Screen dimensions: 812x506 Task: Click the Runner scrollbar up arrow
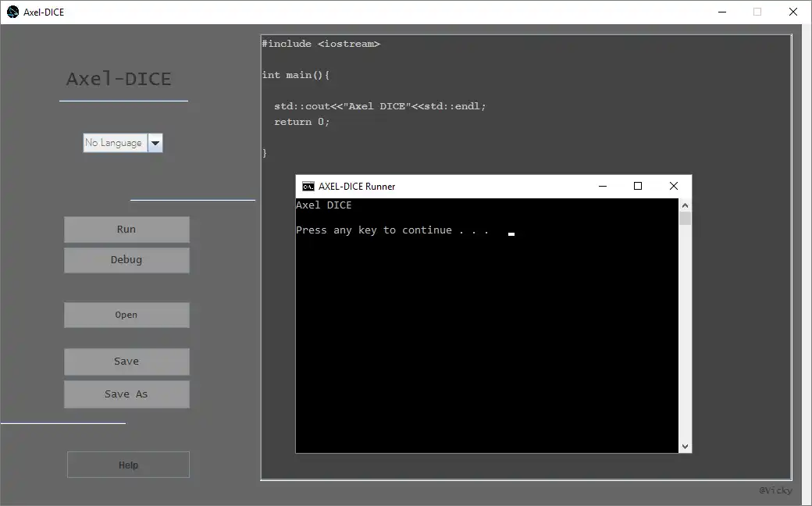686,205
